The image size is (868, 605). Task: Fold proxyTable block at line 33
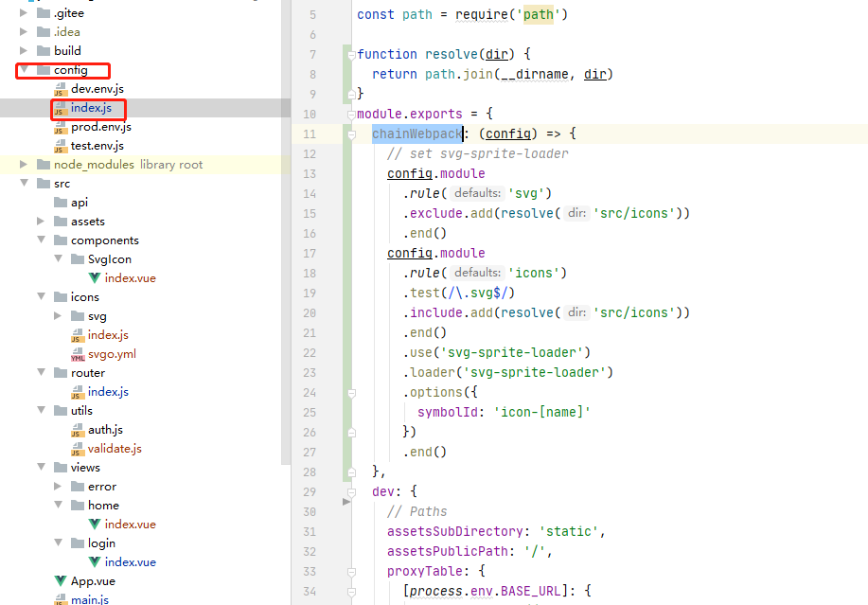[351, 572]
